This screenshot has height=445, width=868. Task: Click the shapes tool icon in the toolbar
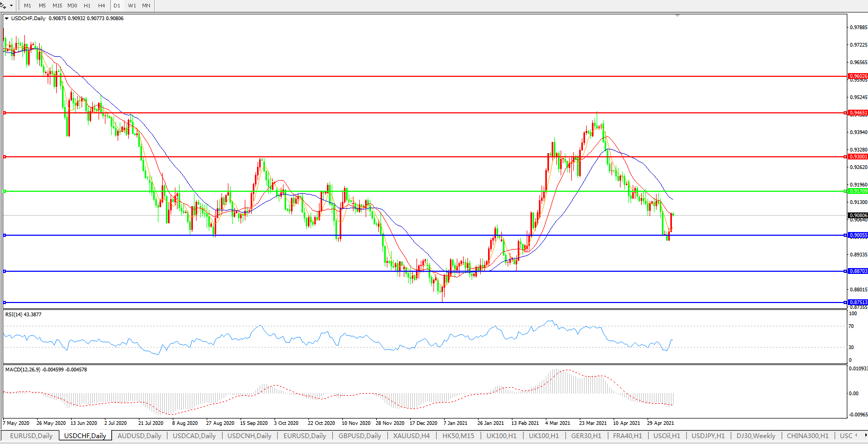pos(4,6)
